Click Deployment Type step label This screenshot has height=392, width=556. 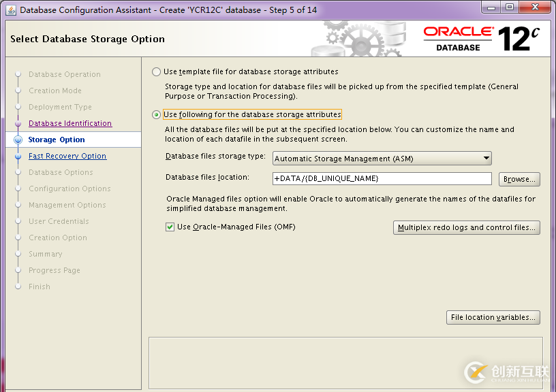pos(60,107)
